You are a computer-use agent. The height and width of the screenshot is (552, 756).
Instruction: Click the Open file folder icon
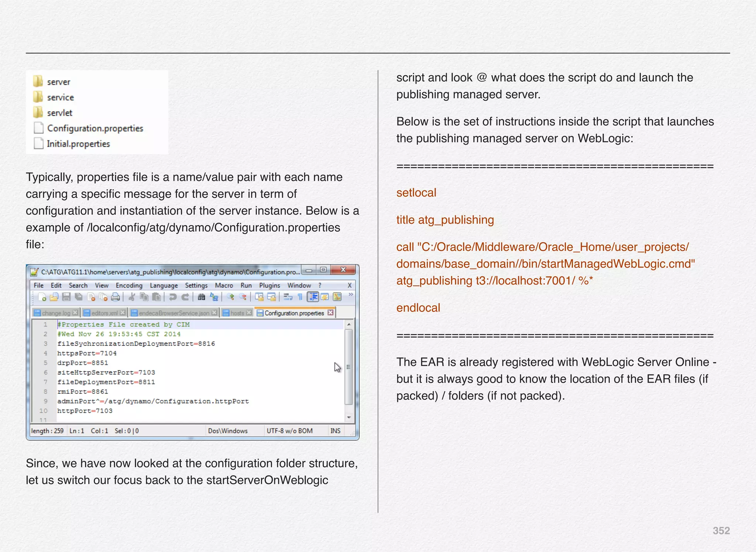tap(54, 297)
